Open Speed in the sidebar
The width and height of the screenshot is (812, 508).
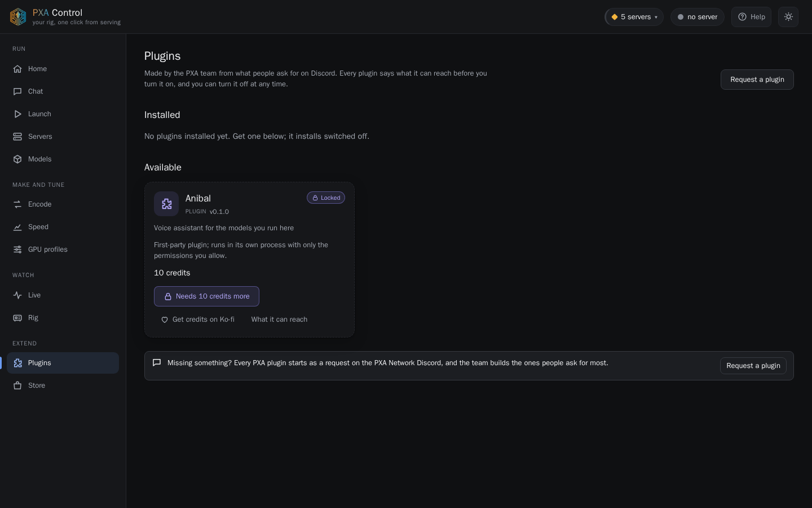63,227
